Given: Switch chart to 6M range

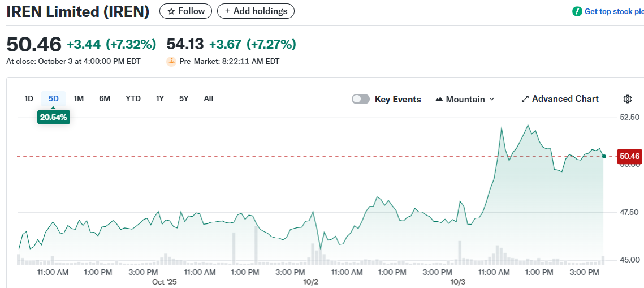Looking at the screenshot, I should 105,98.
